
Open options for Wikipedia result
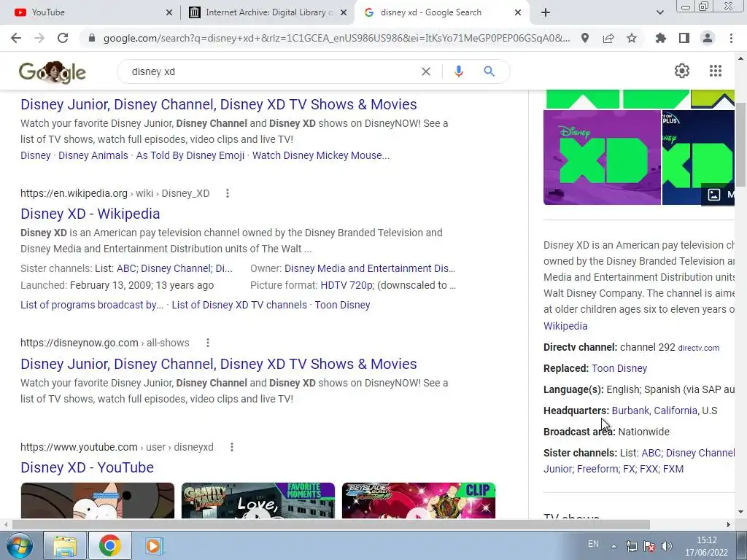coord(228,193)
